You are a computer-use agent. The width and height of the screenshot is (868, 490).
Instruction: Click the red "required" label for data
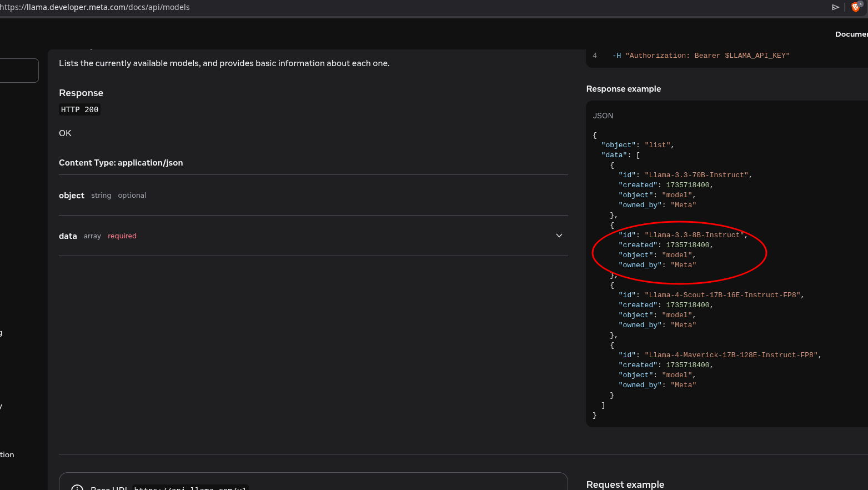122,236
